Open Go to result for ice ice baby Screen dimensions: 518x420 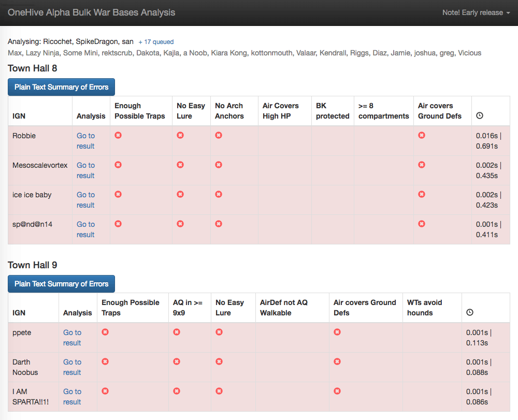(85, 200)
